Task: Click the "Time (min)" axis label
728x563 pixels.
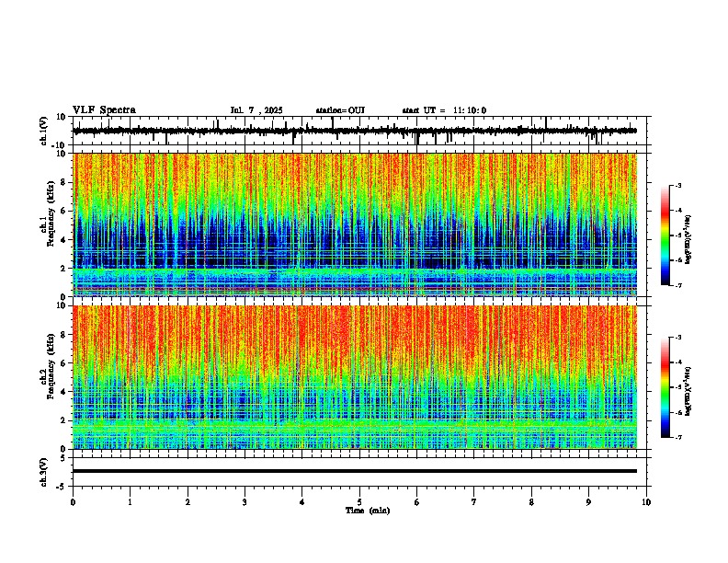Action: (x=368, y=511)
